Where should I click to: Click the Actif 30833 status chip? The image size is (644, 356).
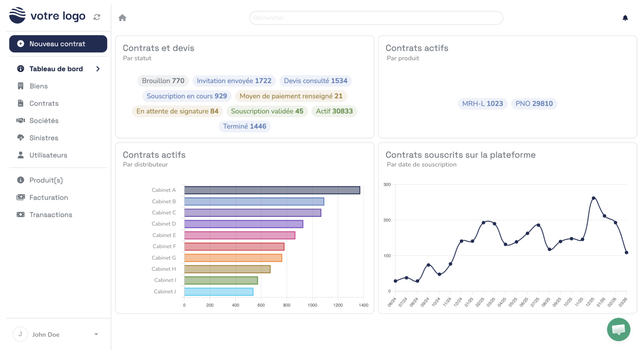(334, 111)
